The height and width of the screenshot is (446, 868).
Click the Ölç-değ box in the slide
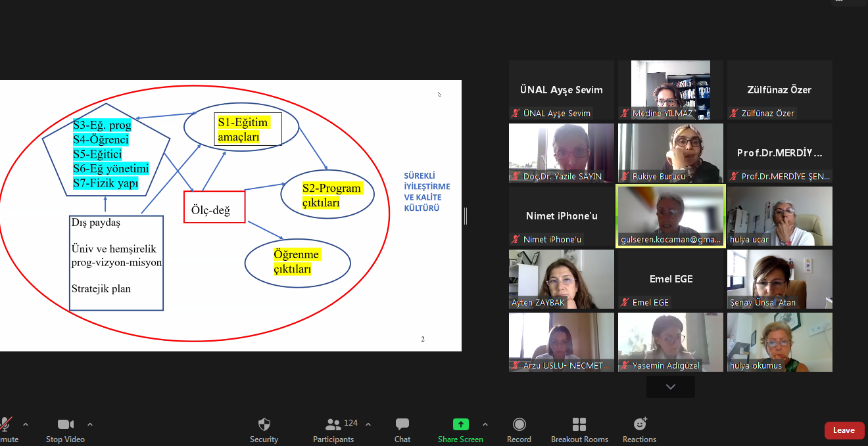(x=214, y=207)
